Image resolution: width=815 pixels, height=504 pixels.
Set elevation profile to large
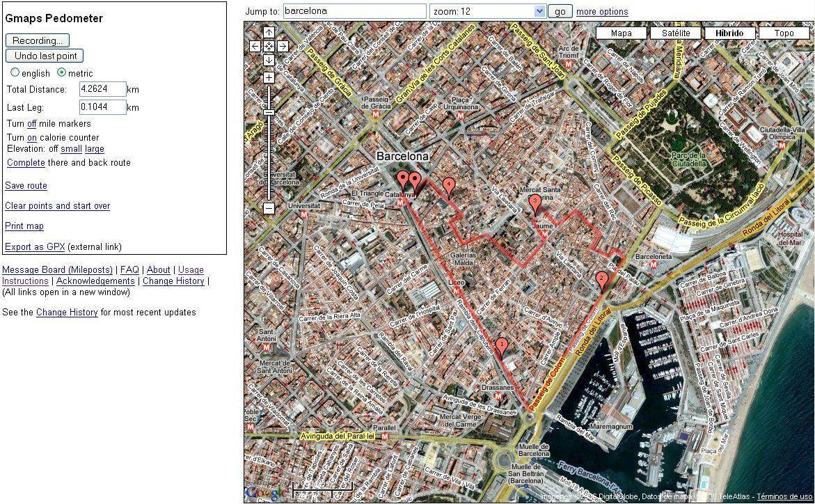coord(95,149)
